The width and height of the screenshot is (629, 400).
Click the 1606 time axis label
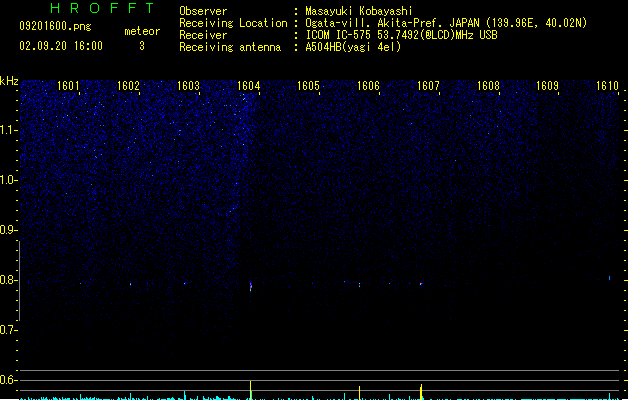[368, 85]
